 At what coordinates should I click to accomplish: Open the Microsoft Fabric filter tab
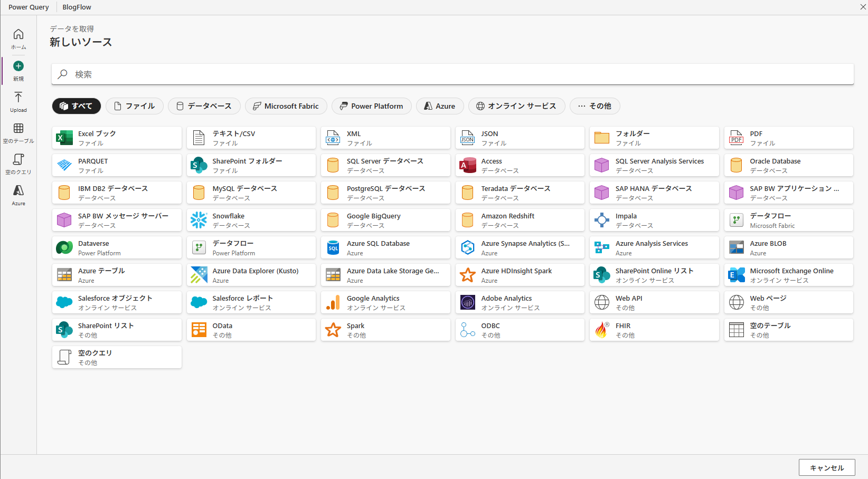(286, 106)
